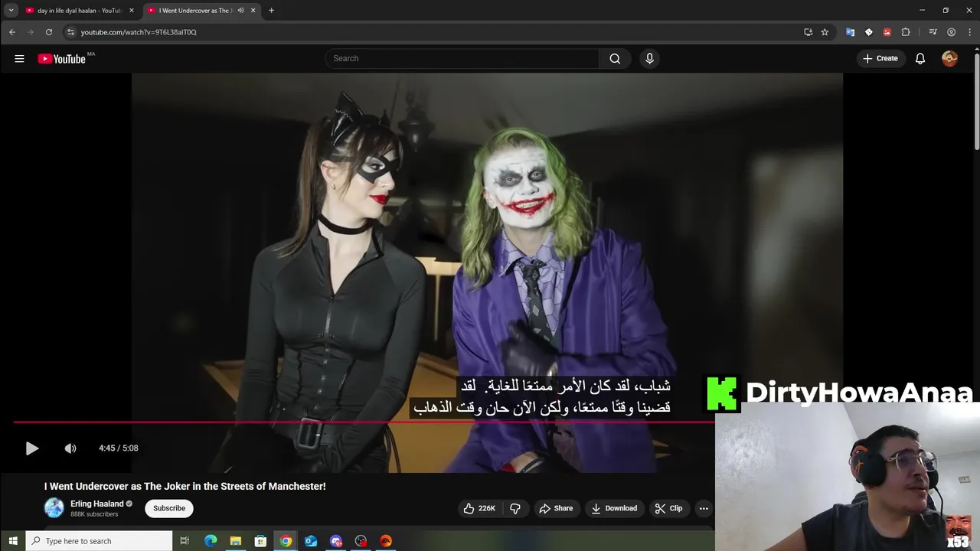Mute audio on the playing tab
This screenshot has width=980, height=551.
click(x=240, y=11)
